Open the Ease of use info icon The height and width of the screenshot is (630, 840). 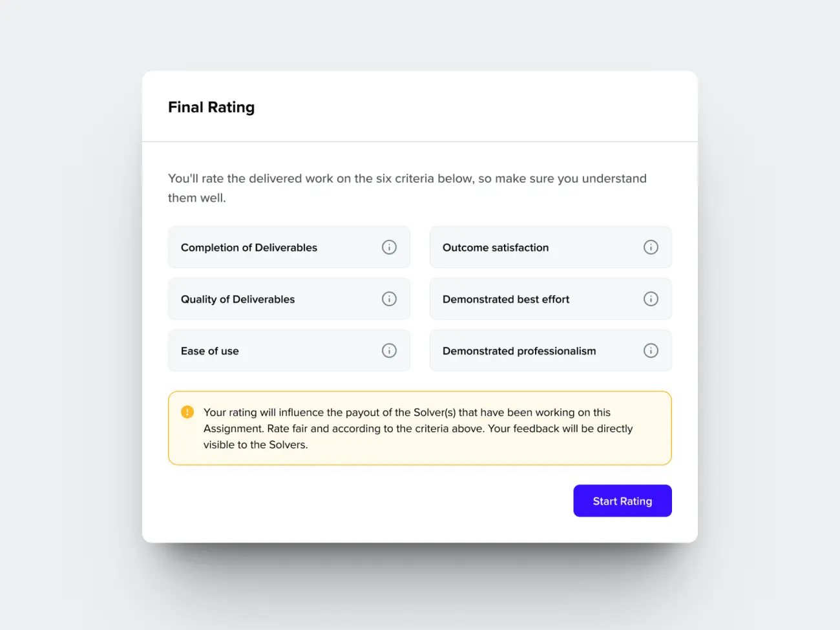coord(389,351)
